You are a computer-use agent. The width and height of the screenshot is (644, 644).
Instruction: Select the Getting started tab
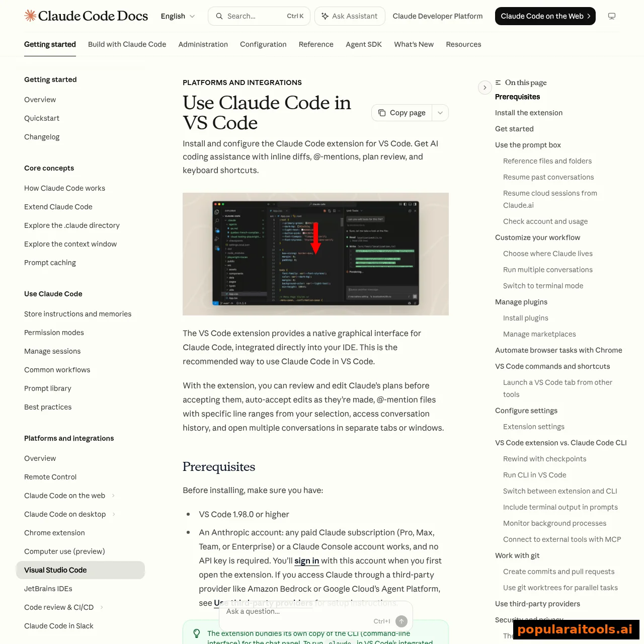pos(50,44)
